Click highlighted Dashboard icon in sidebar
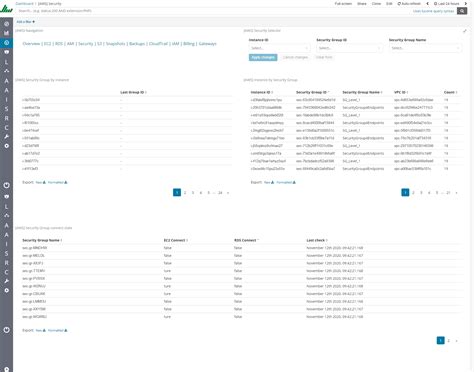474x372 pixels. click(x=6, y=43)
